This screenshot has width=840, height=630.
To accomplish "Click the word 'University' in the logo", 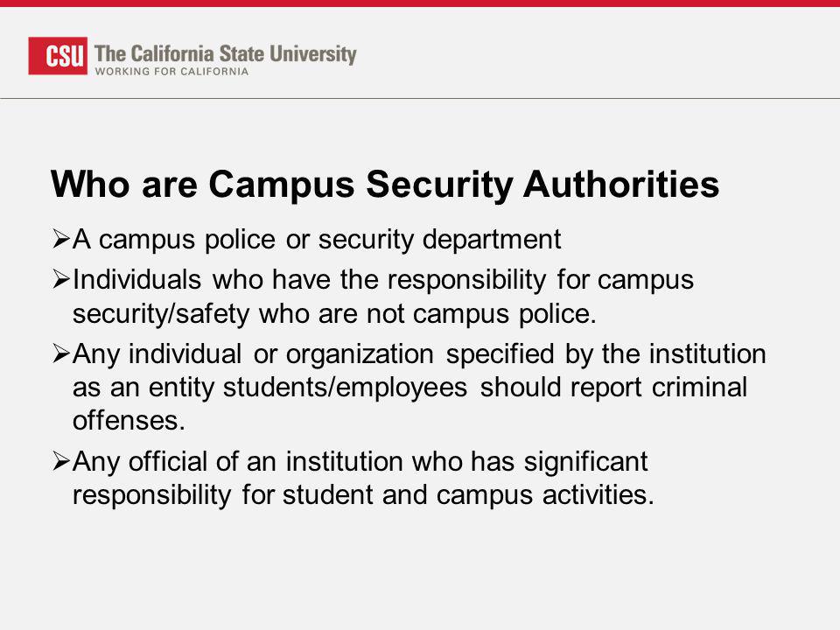I will pos(313,54).
